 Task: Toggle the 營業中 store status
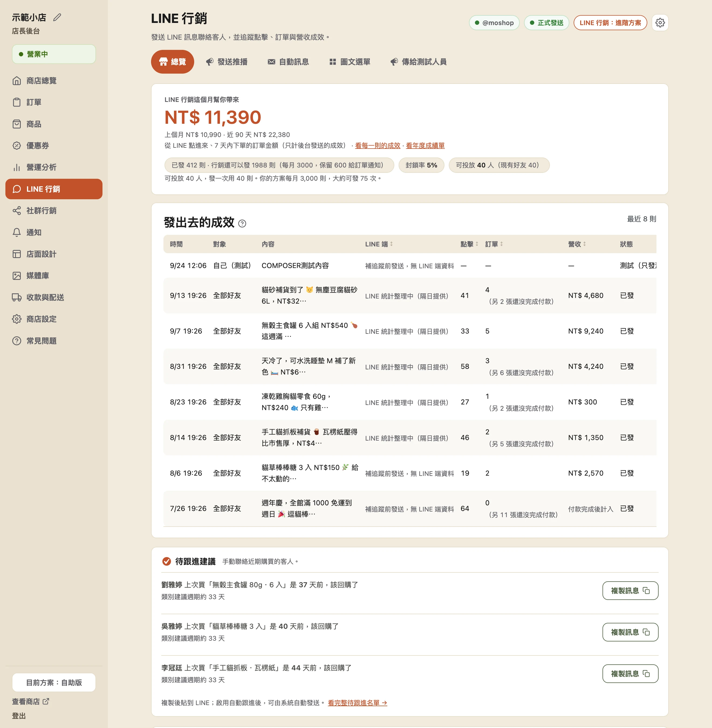(54, 54)
